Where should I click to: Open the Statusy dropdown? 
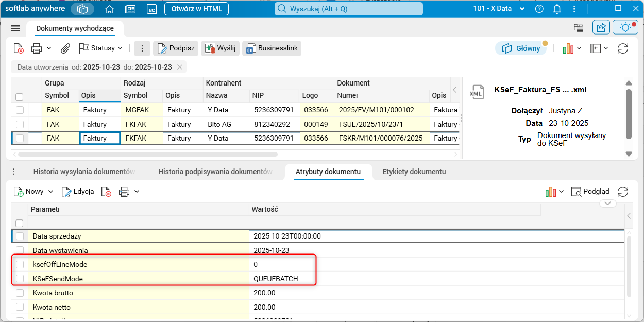pyautogui.click(x=101, y=48)
